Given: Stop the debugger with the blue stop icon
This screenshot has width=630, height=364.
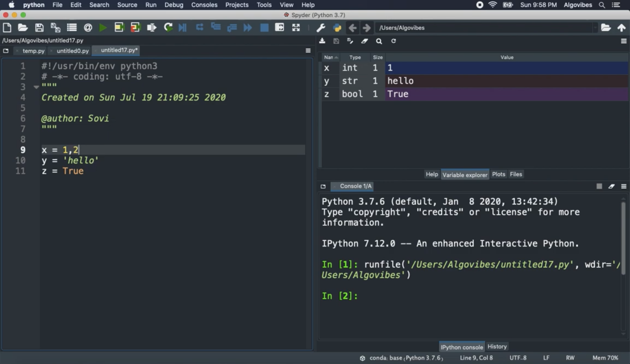Looking at the screenshot, I should 264,27.
